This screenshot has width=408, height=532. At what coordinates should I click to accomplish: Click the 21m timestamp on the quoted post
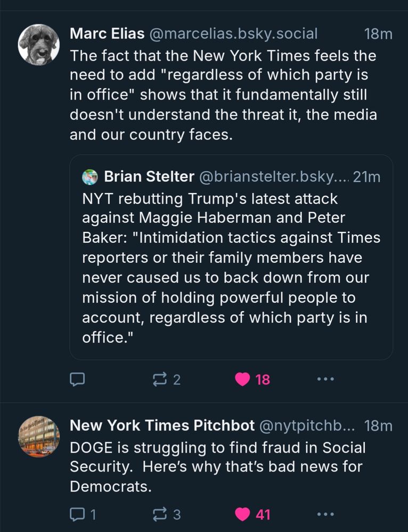click(x=366, y=177)
